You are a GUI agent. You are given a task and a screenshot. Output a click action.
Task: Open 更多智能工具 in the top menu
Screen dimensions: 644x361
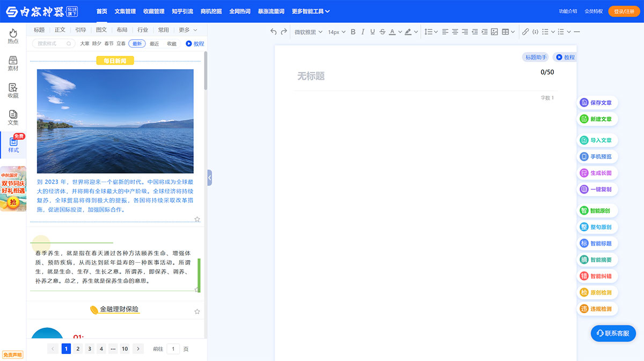(309, 11)
